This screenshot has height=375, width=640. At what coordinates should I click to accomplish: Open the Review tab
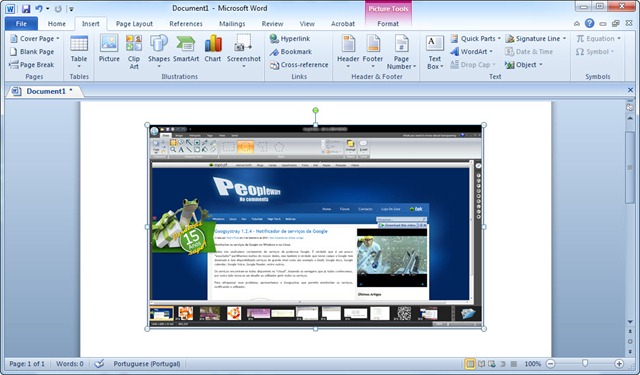272,24
